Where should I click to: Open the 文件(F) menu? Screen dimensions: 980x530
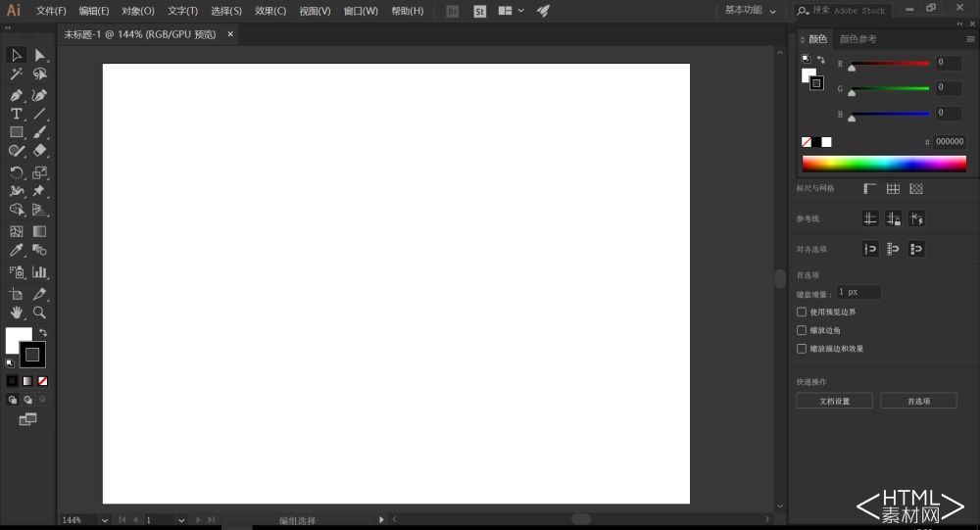tap(51, 11)
